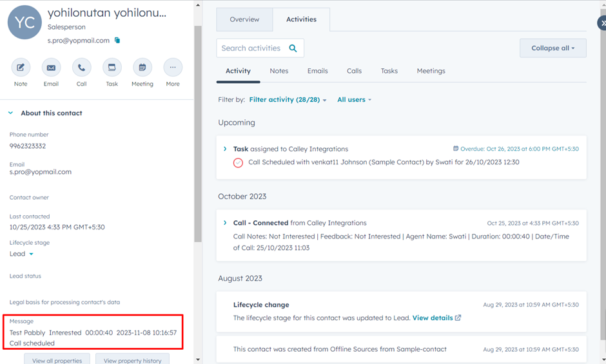Open the Filter activity dropdown

click(288, 100)
